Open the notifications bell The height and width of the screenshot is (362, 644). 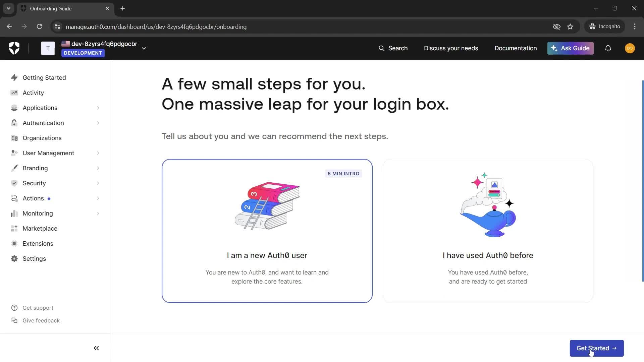click(x=608, y=48)
